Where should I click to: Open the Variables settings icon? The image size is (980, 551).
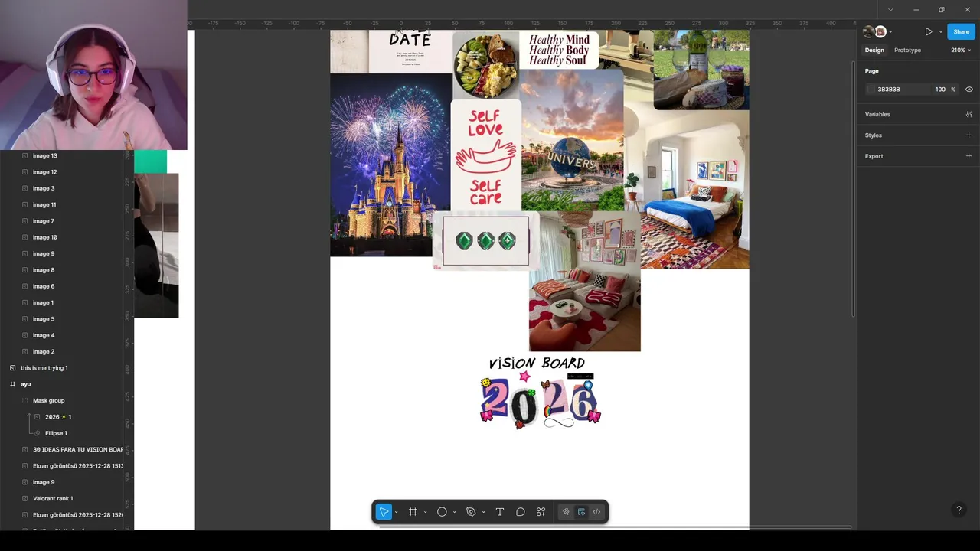969,114
